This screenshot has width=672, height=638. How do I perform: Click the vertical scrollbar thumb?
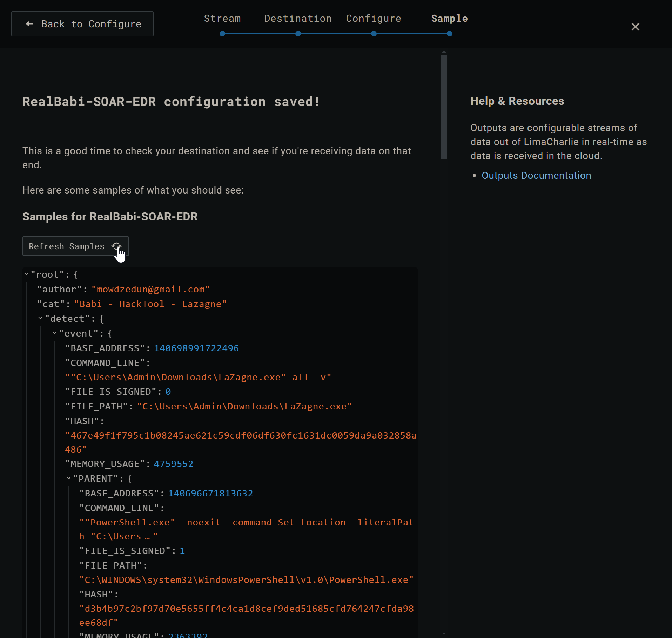pyautogui.click(x=444, y=107)
